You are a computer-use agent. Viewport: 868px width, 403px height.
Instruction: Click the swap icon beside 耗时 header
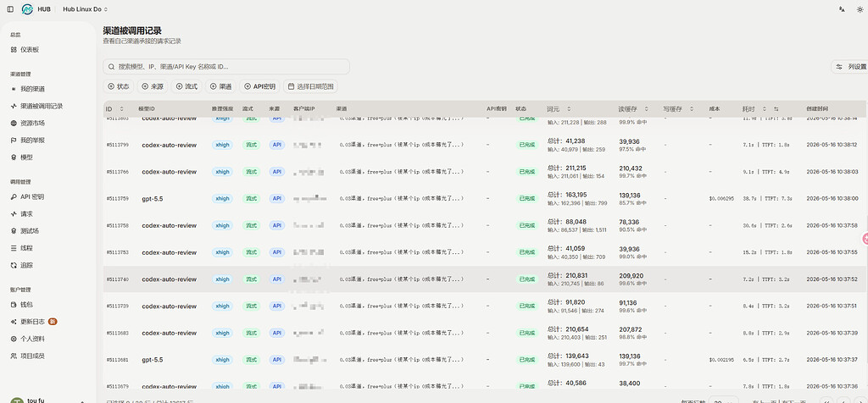tap(776, 109)
